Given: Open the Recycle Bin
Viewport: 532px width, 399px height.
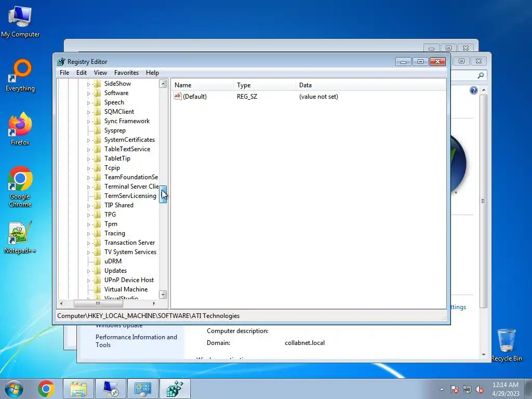Looking at the screenshot, I should 507,345.
